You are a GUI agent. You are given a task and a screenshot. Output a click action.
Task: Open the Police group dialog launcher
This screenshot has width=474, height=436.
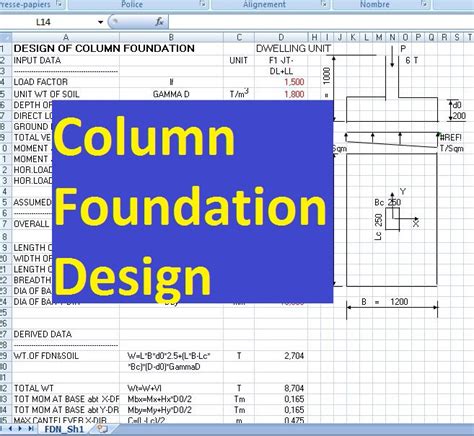202,4
